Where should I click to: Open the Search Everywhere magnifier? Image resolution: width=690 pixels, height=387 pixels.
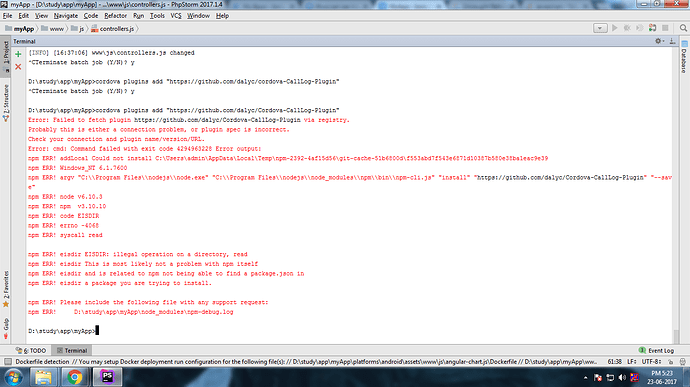(x=683, y=28)
